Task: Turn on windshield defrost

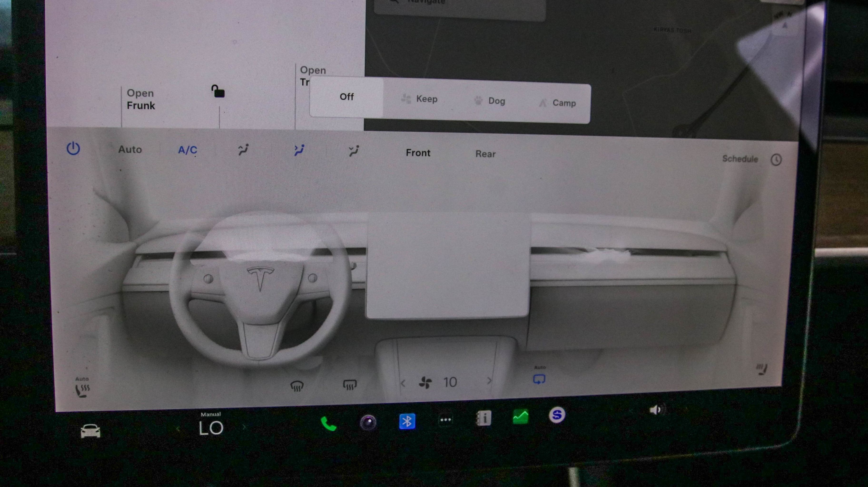Action: 297,386
